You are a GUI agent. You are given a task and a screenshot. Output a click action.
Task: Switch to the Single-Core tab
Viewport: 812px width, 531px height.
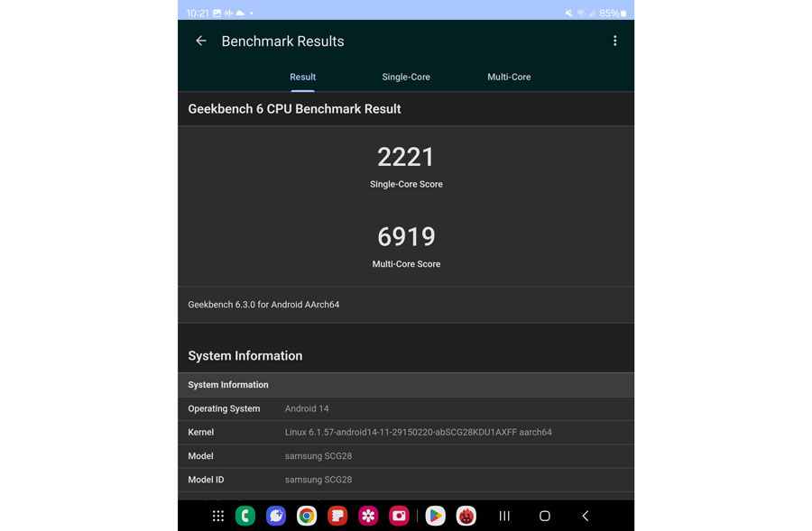pos(406,78)
